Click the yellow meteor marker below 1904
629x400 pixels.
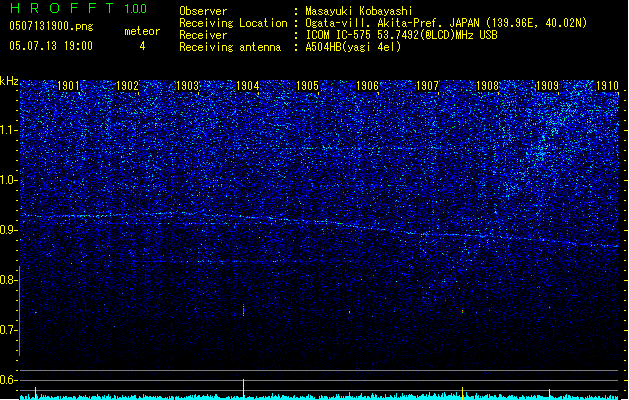click(x=243, y=389)
